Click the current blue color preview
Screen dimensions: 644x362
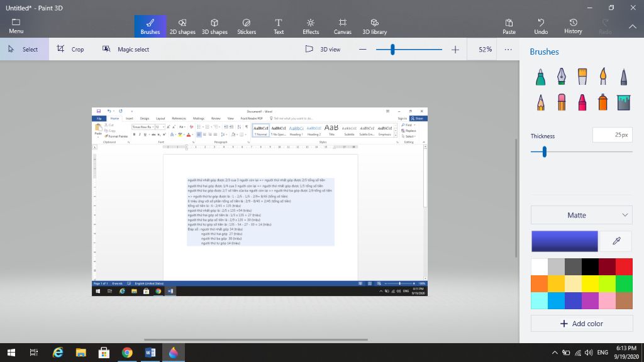[x=565, y=241]
